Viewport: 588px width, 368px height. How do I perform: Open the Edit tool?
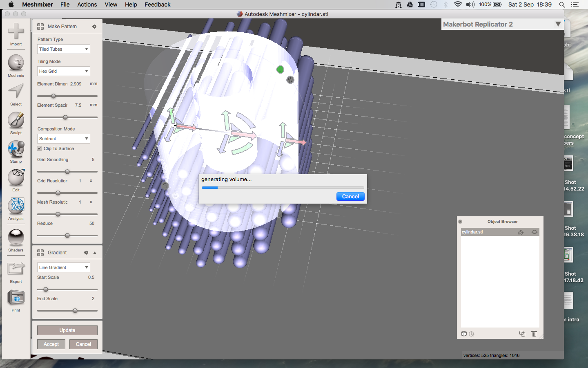[x=16, y=180]
